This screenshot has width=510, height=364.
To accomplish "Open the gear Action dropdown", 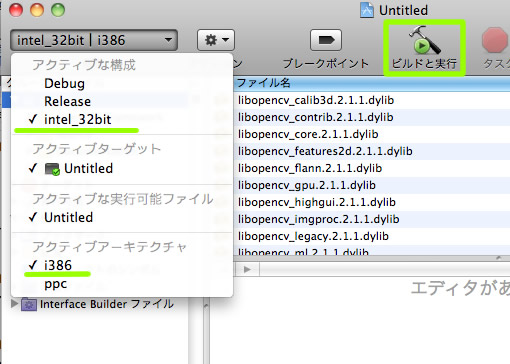I will pyautogui.click(x=216, y=40).
